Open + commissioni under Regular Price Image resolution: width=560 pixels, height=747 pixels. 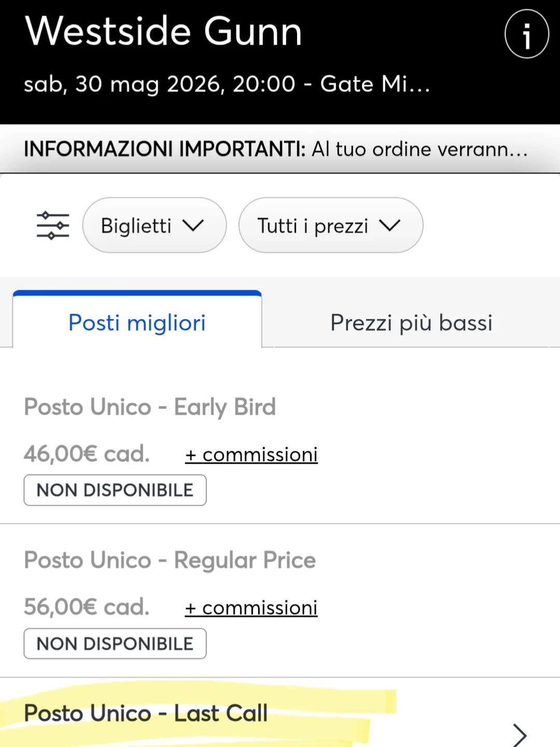pos(251,607)
